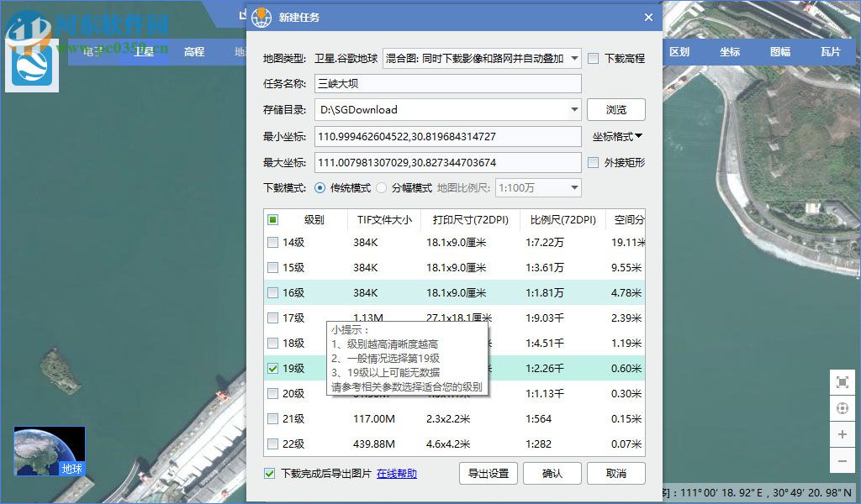Enable the 下载高程 checkbox
861x504 pixels.
click(x=594, y=57)
